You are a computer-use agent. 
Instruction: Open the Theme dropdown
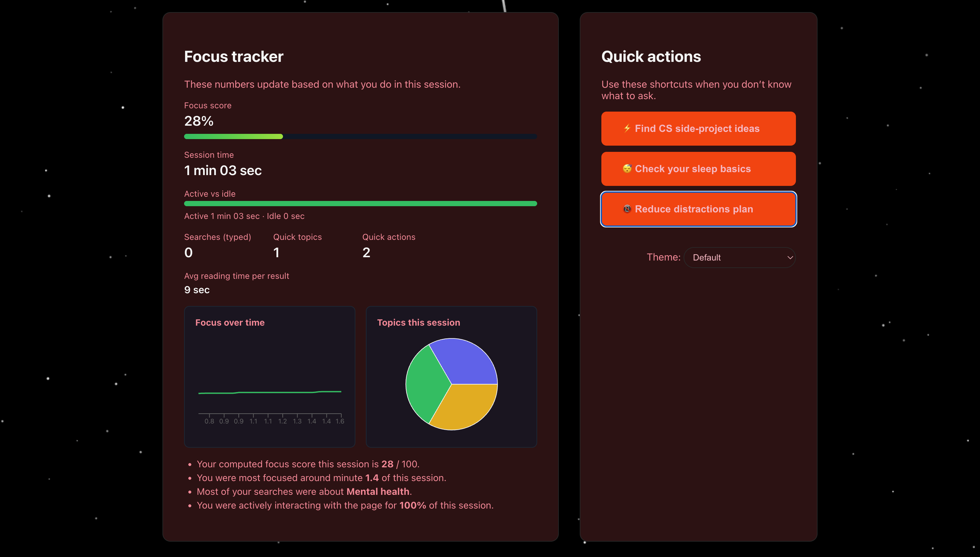point(739,258)
